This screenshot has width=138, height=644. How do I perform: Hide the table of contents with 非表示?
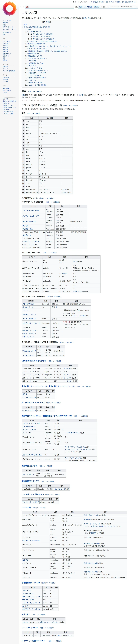tap(48, 22)
